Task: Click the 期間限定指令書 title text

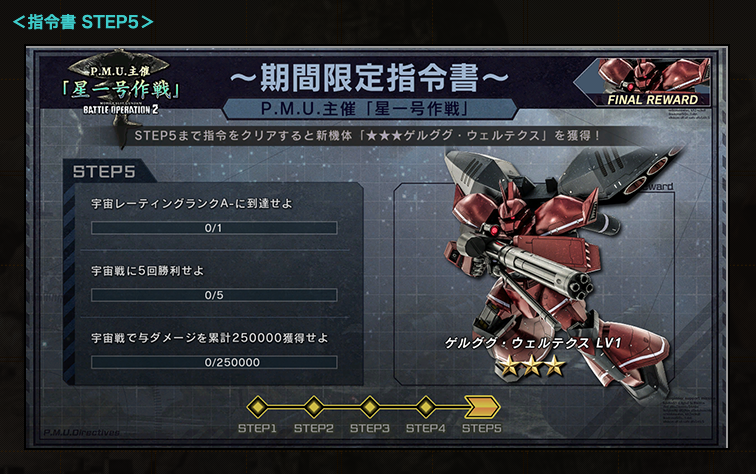Action: tap(369, 77)
